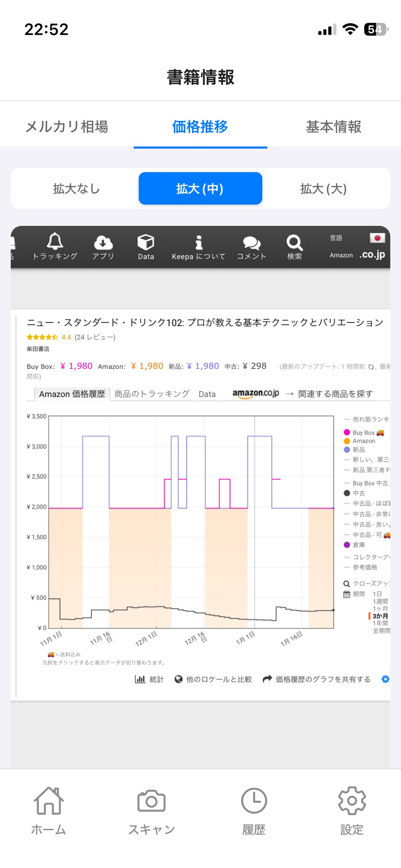
Task: Select the 価格推移 tab
Action: pos(200,126)
